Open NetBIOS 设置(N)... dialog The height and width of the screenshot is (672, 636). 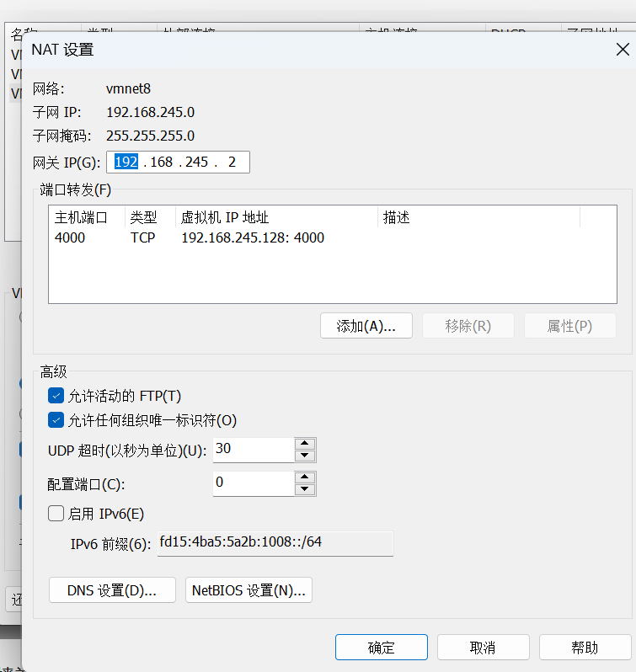click(249, 590)
